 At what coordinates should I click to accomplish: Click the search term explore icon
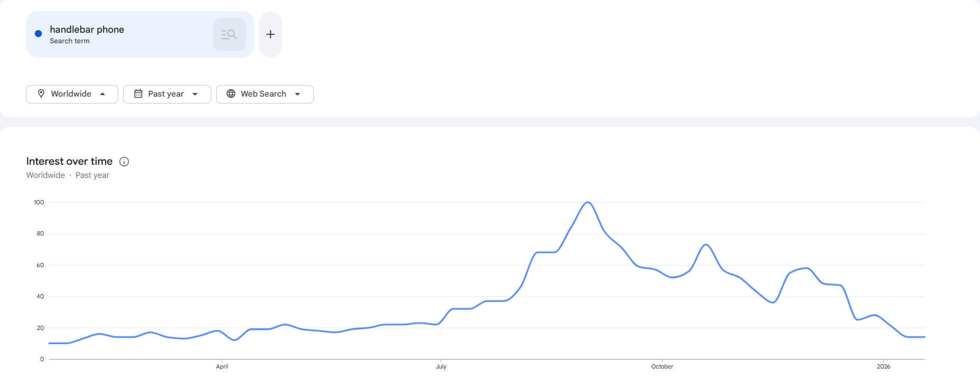pos(229,34)
